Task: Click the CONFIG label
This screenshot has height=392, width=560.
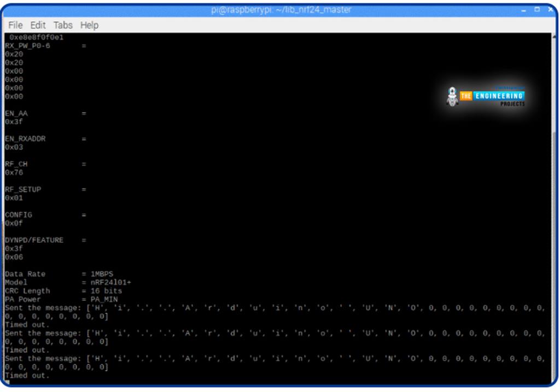Action: pyautogui.click(x=19, y=215)
